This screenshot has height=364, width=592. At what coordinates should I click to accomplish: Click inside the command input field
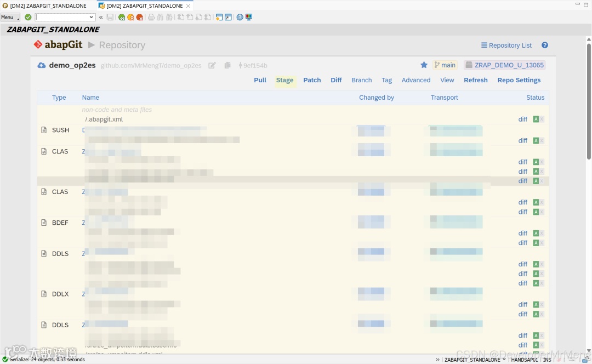pos(61,17)
